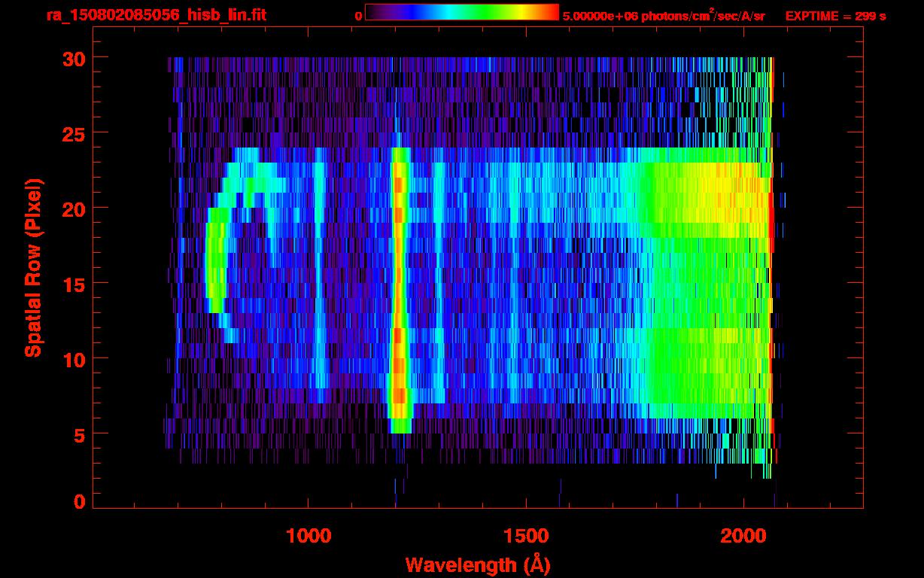The height and width of the screenshot is (578, 924).
Task: Click the rainbow colorbar at the top
Action: 461,13
